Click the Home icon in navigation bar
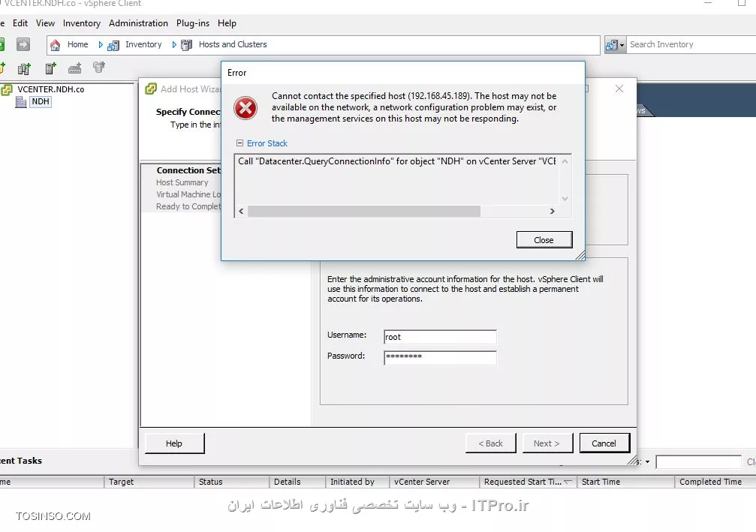Screen dimensions: 756x532 click(x=56, y=45)
